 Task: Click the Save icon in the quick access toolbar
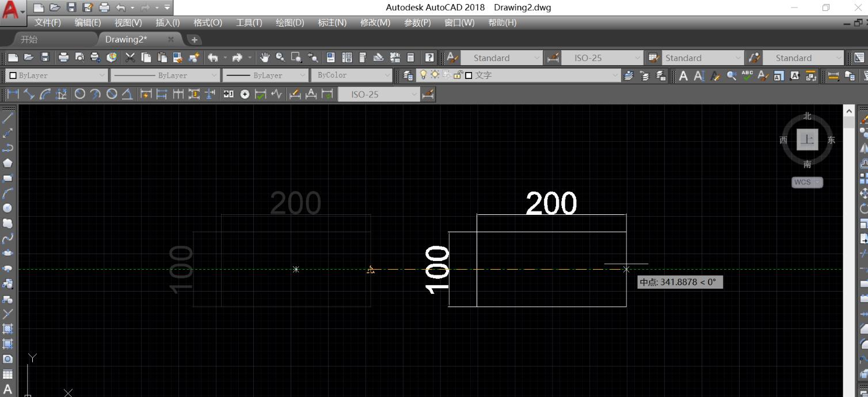point(71,7)
